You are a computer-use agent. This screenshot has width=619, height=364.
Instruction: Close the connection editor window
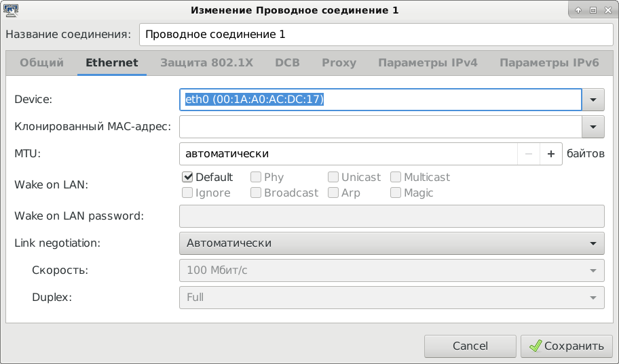coord(607,10)
